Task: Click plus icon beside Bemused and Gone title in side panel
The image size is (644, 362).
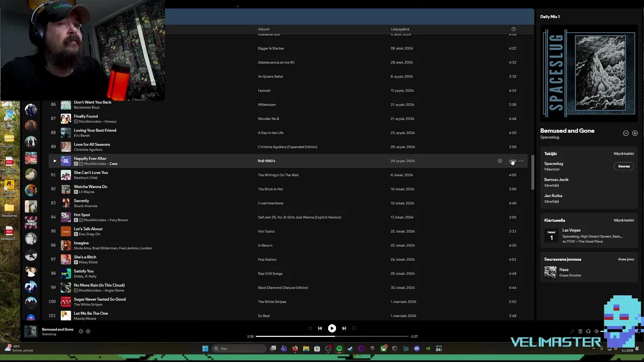Action: tap(635, 133)
